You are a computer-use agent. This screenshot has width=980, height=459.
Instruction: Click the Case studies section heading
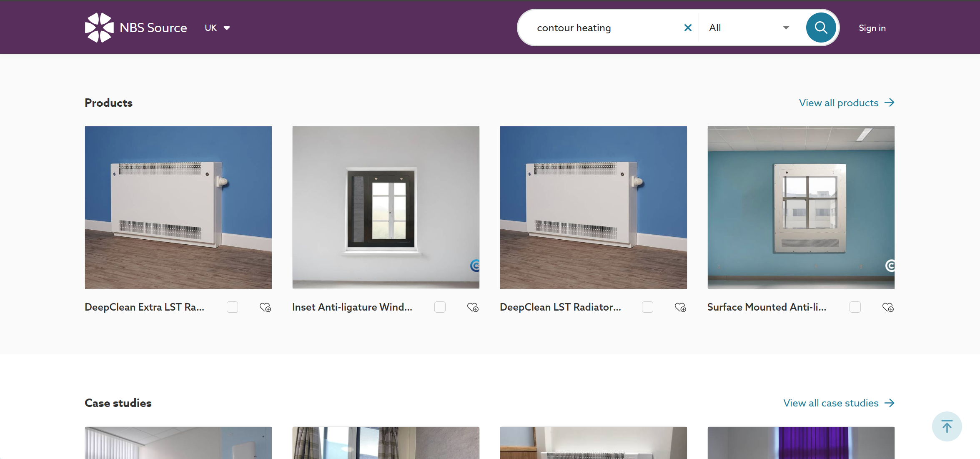point(118,403)
